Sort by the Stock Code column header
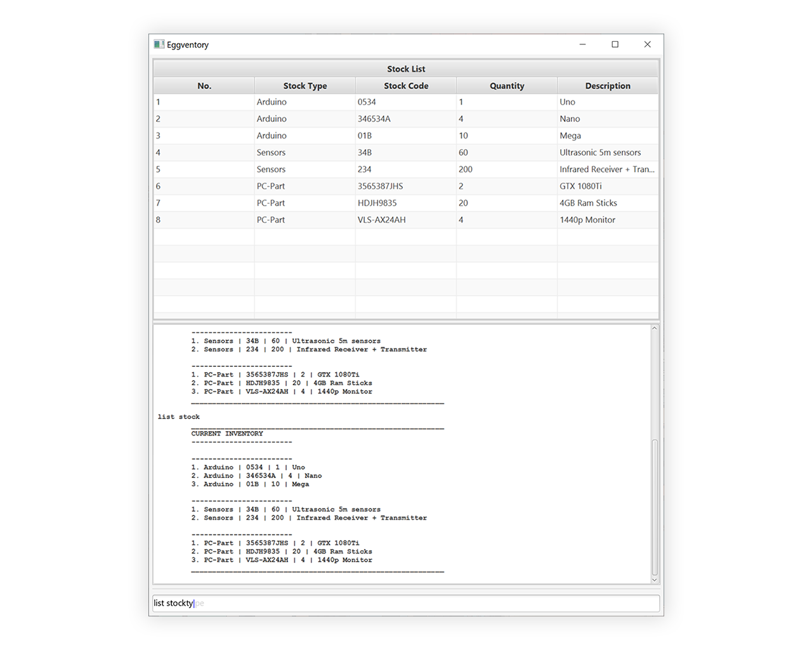 tap(406, 86)
